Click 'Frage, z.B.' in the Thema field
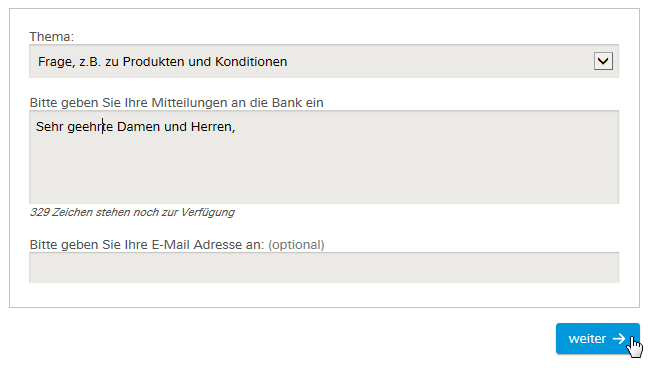 pos(69,62)
